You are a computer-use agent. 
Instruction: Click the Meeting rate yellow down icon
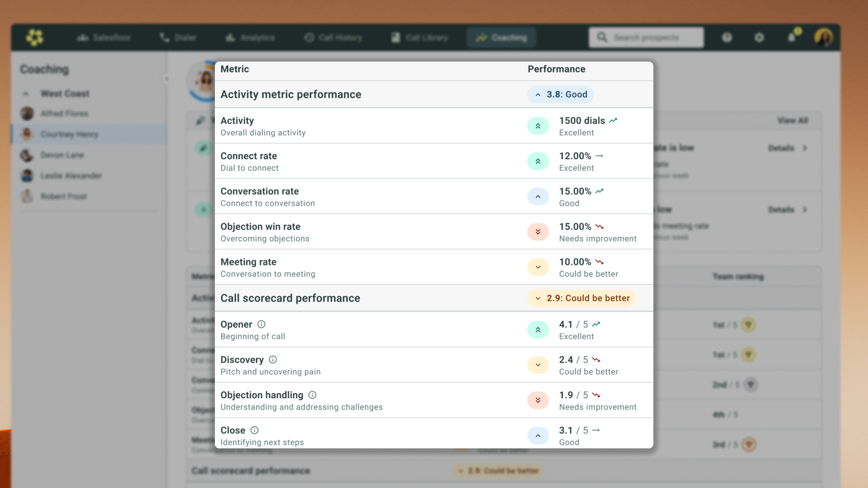coord(538,267)
